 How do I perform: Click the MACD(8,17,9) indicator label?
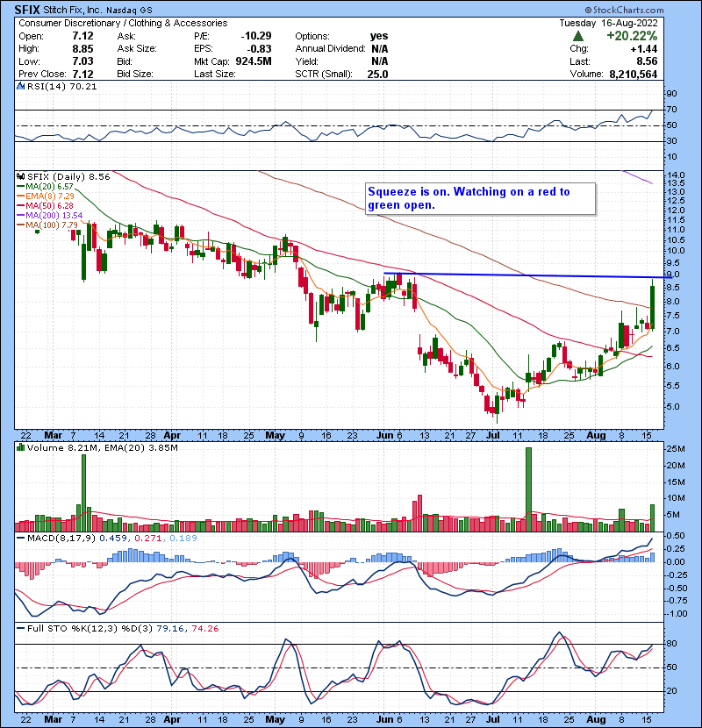pos(61,539)
